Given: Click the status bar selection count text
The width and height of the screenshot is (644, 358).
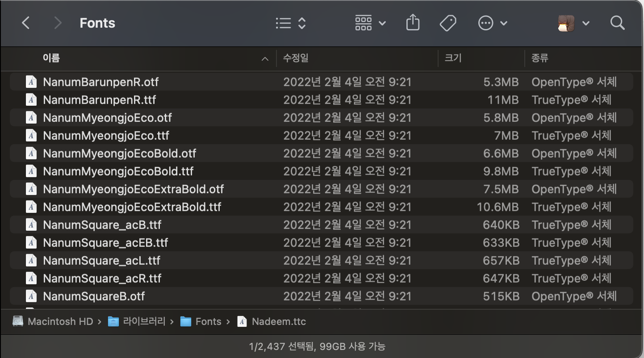Looking at the screenshot, I should 317,346.
